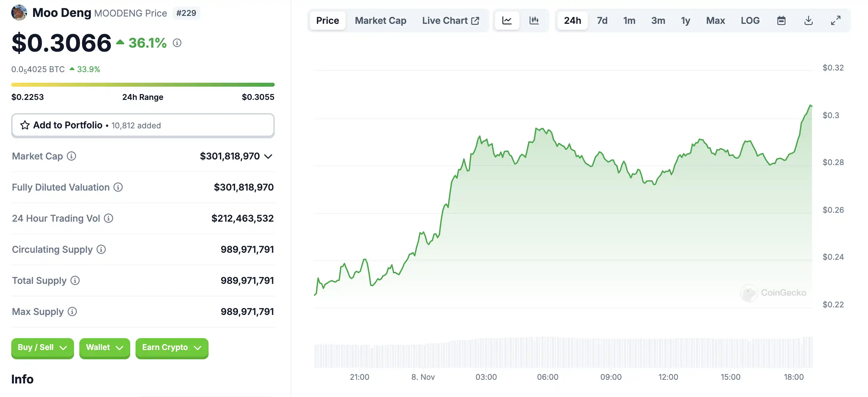Toggle the LOG scale option

[x=750, y=21]
